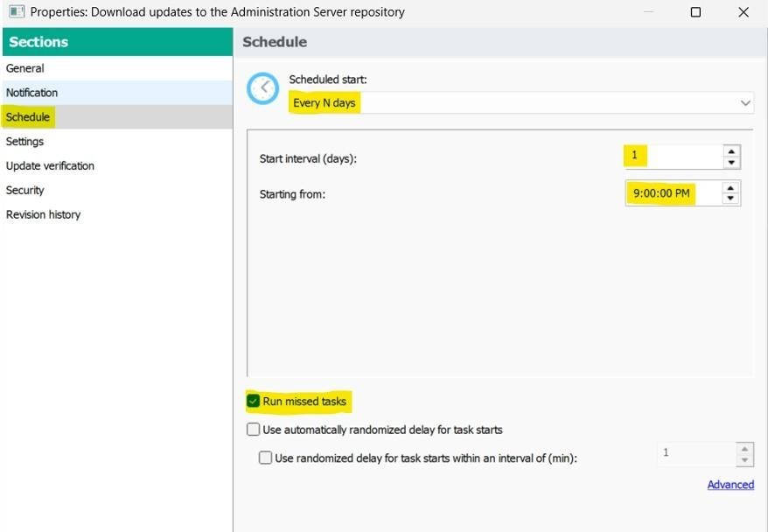Decrease Start interval days with down arrow

click(731, 163)
